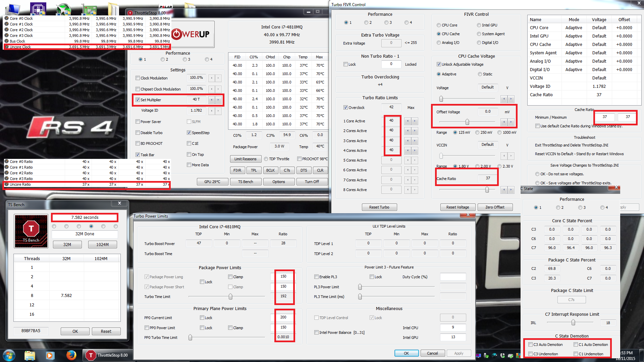Click the Package Power Long value field
Image resolution: width=644 pixels, height=362 pixels.
[283, 277]
